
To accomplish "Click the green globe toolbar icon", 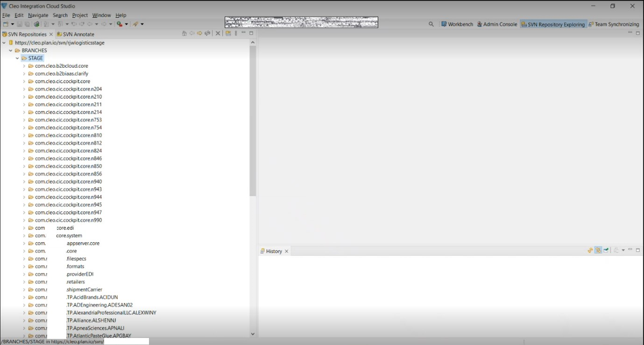I will tap(36, 24).
